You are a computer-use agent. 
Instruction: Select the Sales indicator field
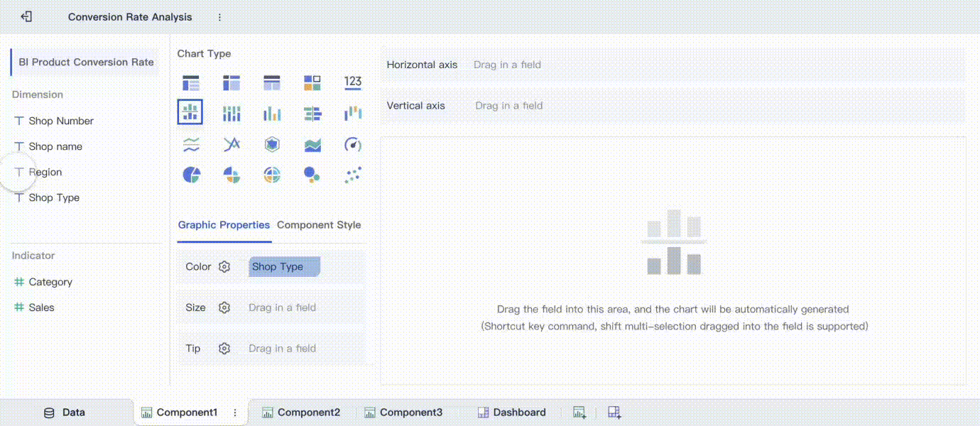click(34, 307)
